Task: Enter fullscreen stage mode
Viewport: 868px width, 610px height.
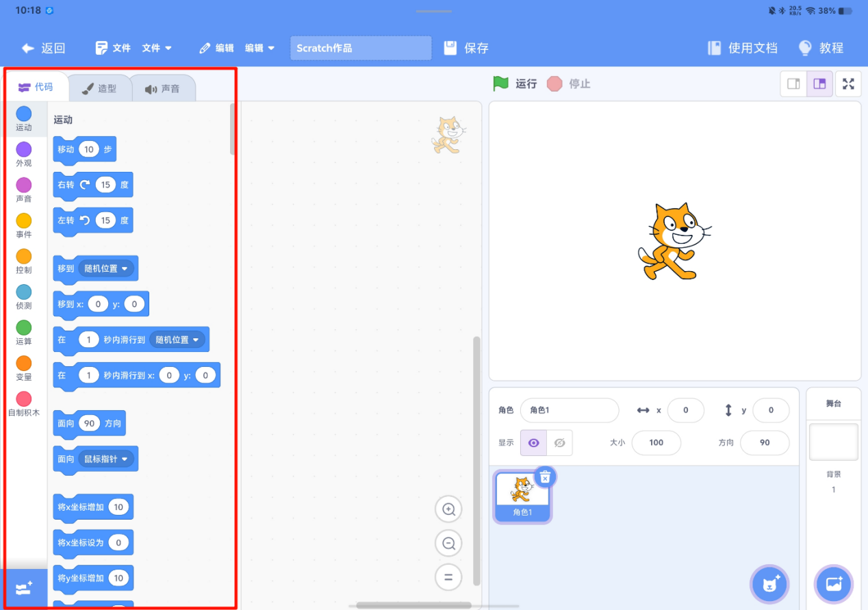Action: pos(848,84)
